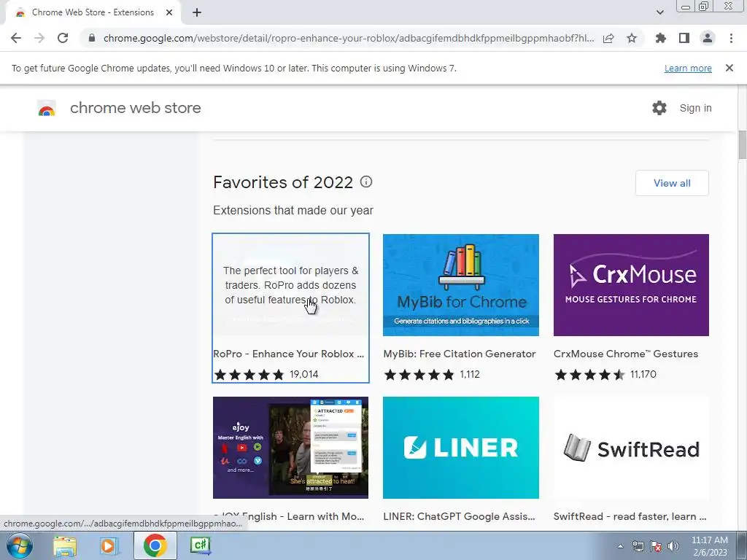The height and width of the screenshot is (560, 747).
Task: Click the taskbar clock showing 11:17 AM
Action: 709,545
